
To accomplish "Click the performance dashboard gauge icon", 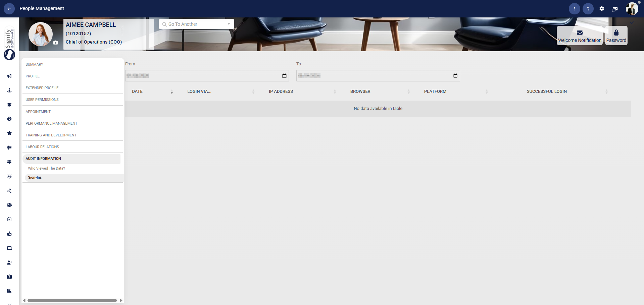I will tap(9, 119).
